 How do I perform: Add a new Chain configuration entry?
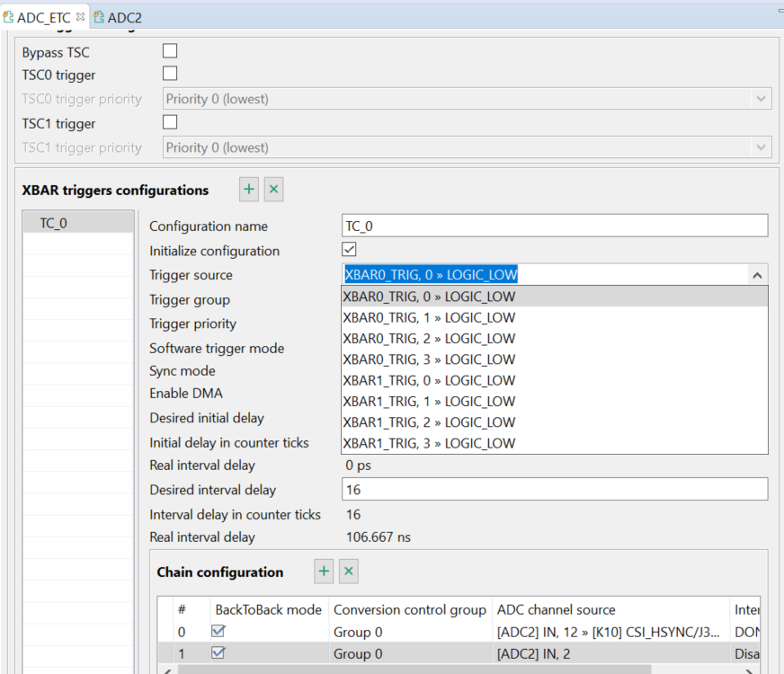click(x=323, y=571)
